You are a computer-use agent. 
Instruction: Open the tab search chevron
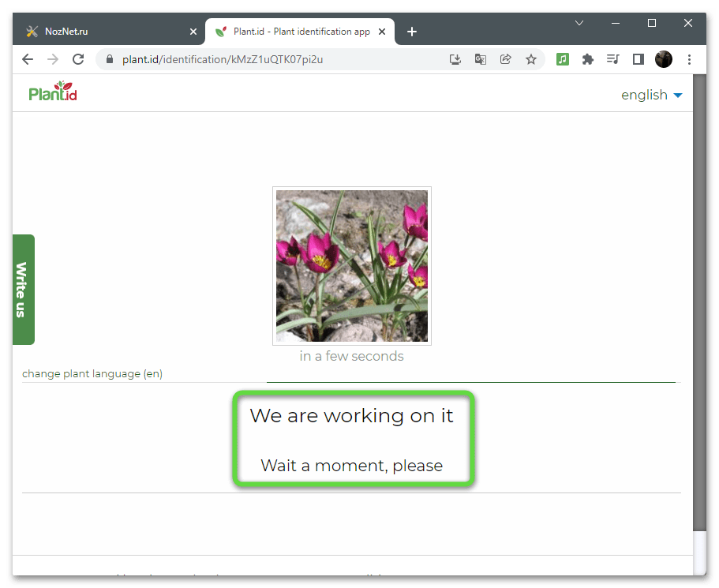579,23
